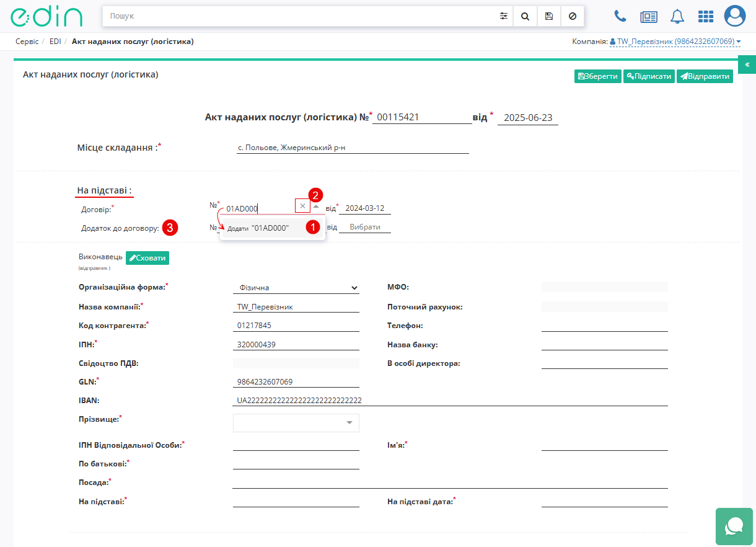Collapse side panel with double chevron
756x547 pixels.
pos(747,64)
